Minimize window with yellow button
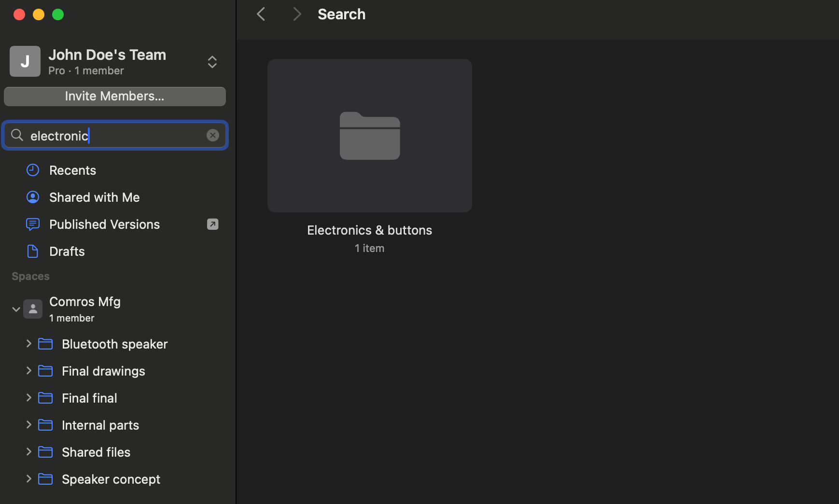Screen dimensions: 839x504 point(39,14)
